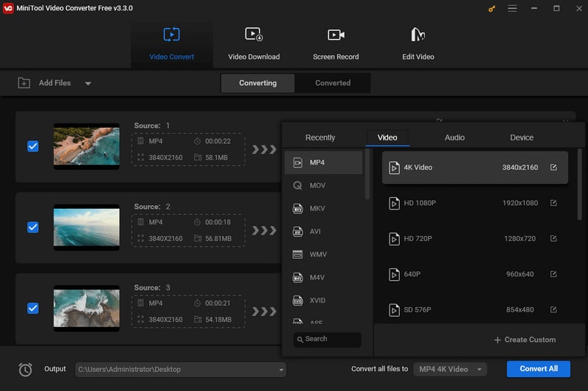Viewport: 588px width, 391px height.
Task: Select the Converting tab
Action: [258, 83]
